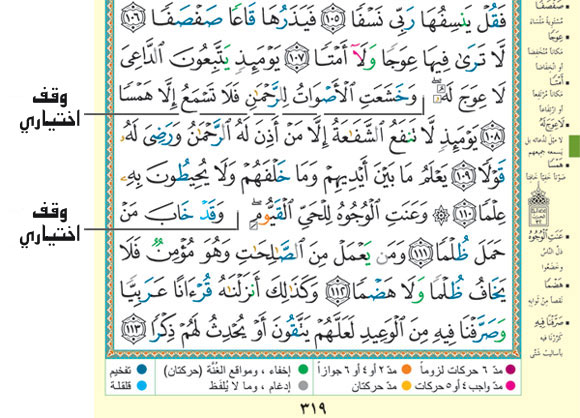Click legend text 'مدّ ٢ أو ٤ أو ٦ جوازاً'
The height and width of the screenshot is (418, 580).
(358, 370)
